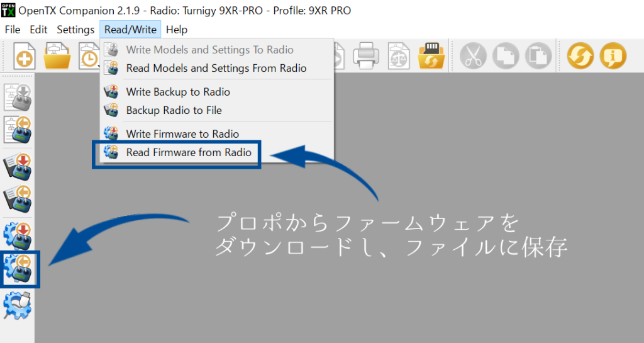
Task: Click sidebar Write Firmware to Radio icon
Action: click(x=18, y=236)
